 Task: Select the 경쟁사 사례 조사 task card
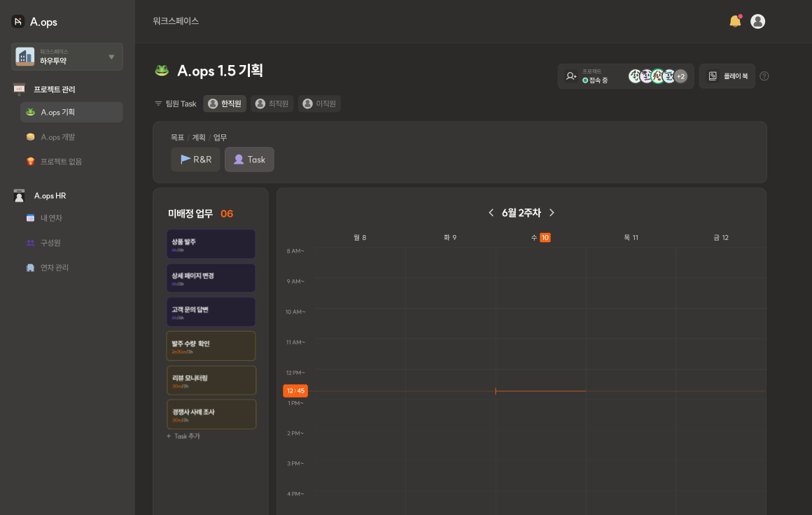click(x=211, y=414)
